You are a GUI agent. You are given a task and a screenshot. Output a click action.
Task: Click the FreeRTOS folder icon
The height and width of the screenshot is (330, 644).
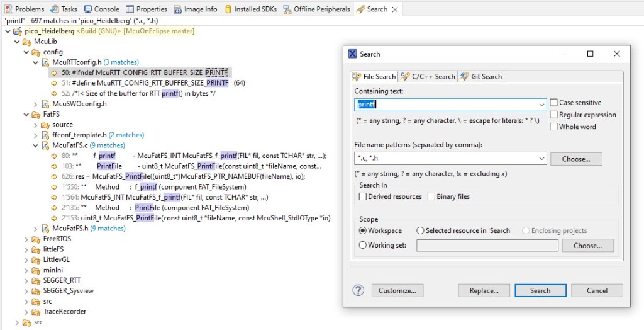point(36,239)
